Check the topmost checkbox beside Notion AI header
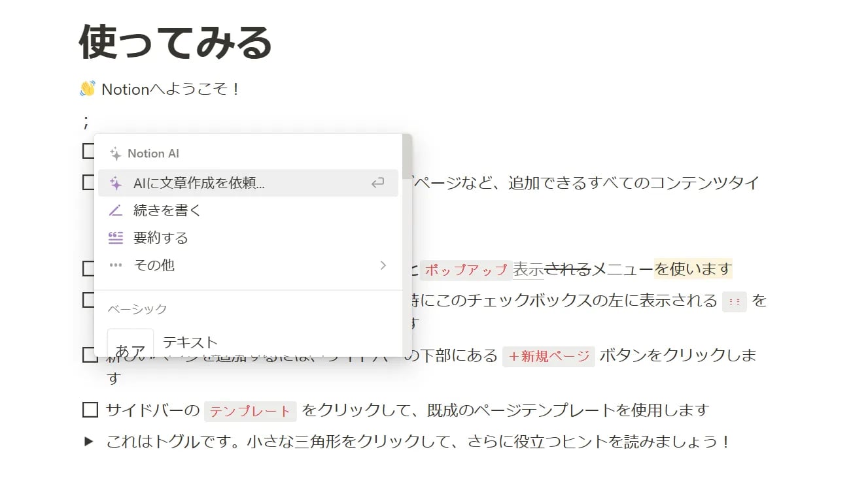Image resolution: width=868 pixels, height=477 pixels. tap(88, 151)
